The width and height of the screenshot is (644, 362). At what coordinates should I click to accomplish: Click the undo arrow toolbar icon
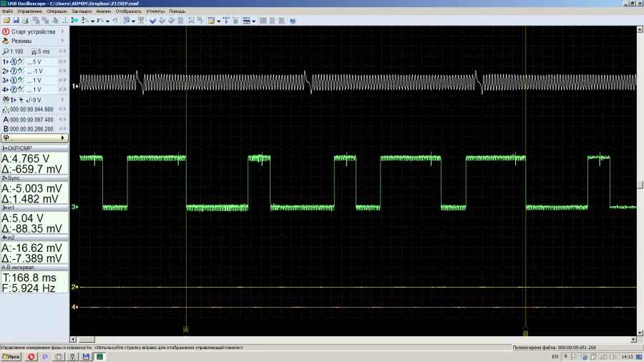[115, 21]
